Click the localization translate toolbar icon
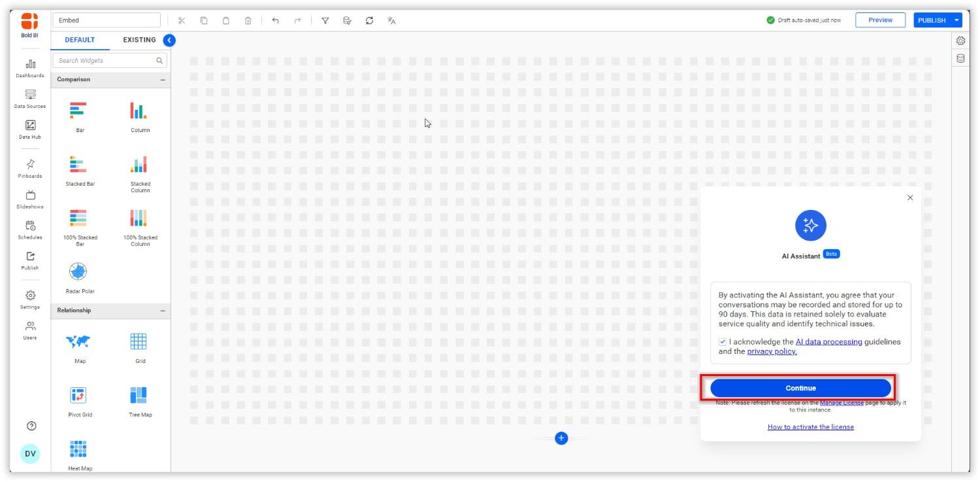The image size is (980, 482). tap(391, 20)
